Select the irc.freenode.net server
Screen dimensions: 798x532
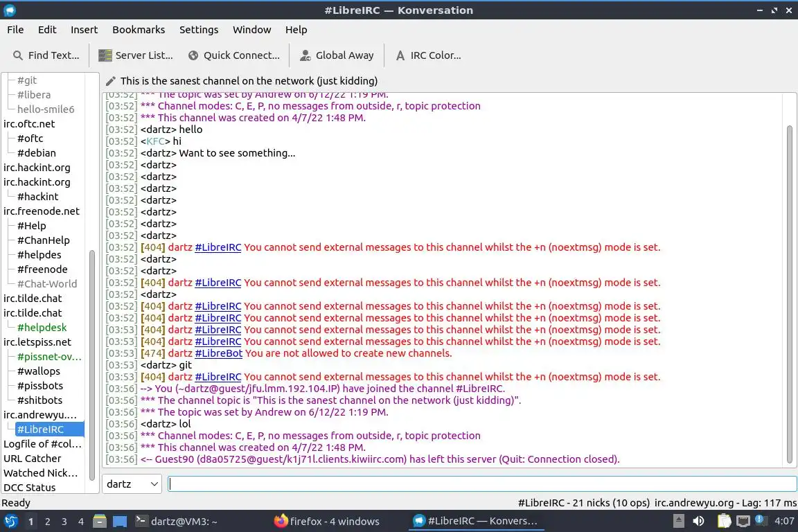click(42, 211)
